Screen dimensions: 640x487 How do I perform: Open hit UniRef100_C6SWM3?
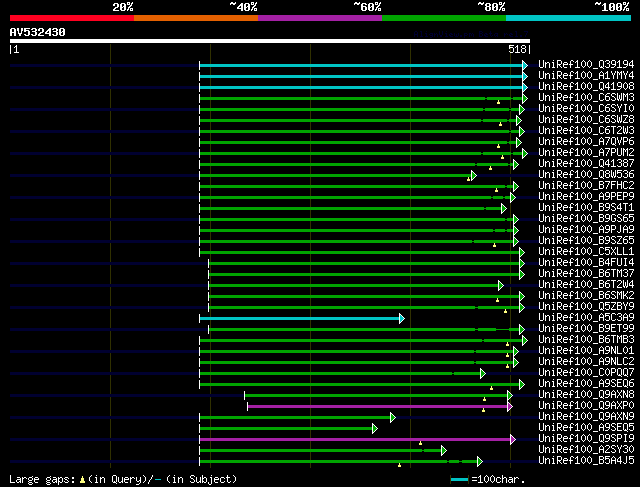click(586, 98)
